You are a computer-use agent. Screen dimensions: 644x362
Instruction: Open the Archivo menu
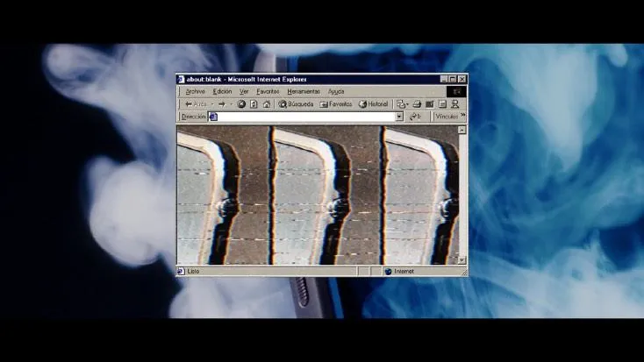point(195,91)
